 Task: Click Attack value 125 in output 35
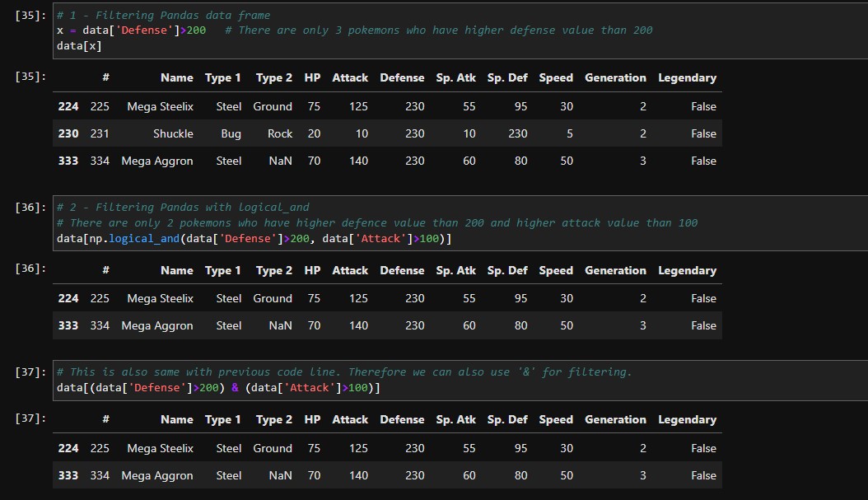pos(358,107)
